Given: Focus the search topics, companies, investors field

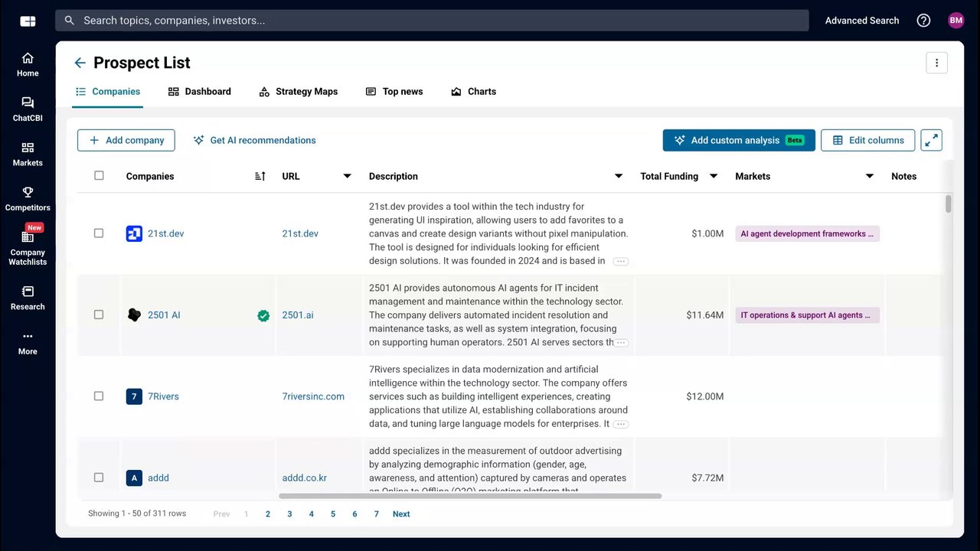Looking at the screenshot, I should point(432,21).
